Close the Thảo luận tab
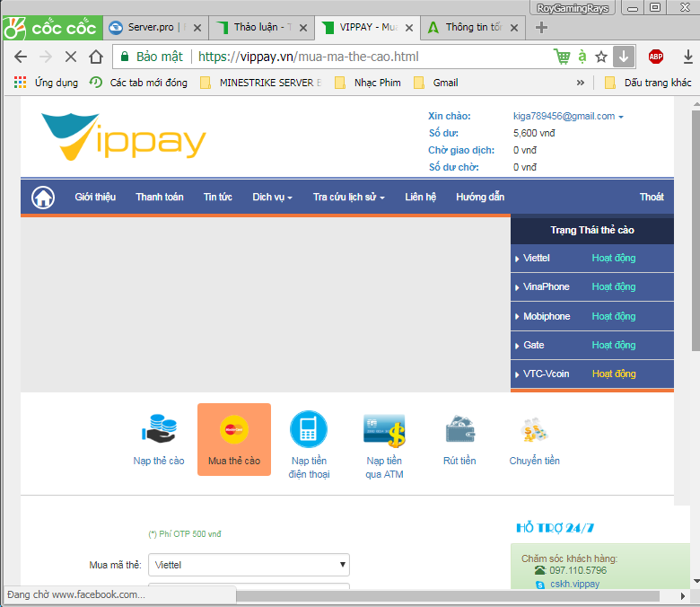This screenshot has width=700, height=607. 303,28
